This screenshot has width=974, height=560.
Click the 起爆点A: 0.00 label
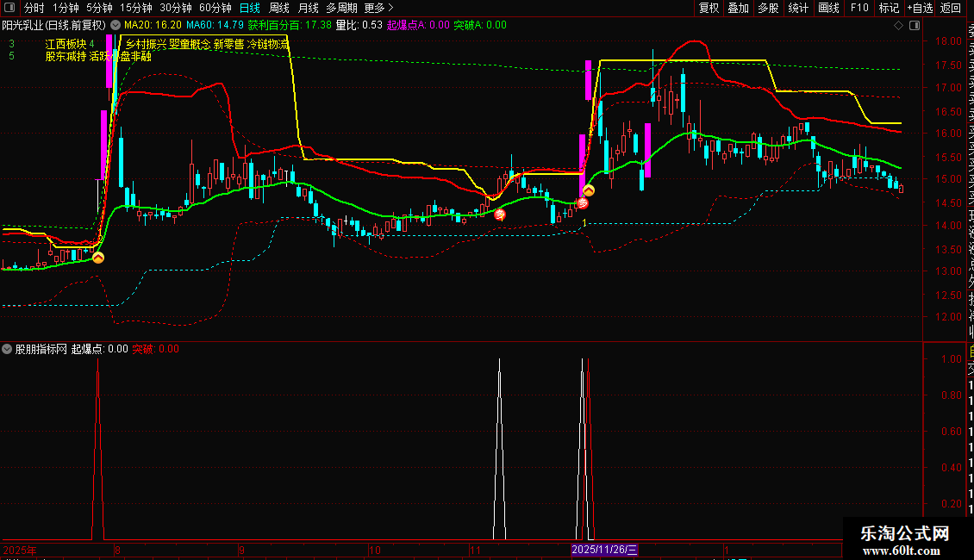pyautogui.click(x=418, y=25)
